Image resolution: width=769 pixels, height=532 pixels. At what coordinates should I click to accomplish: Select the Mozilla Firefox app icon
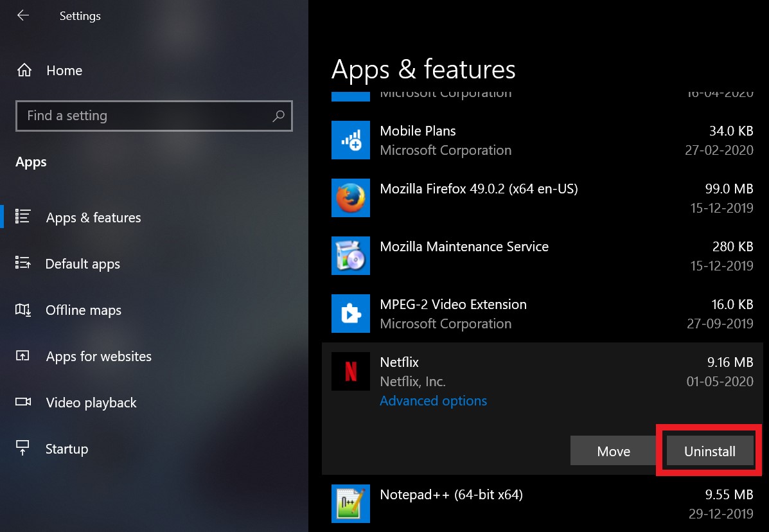351,198
